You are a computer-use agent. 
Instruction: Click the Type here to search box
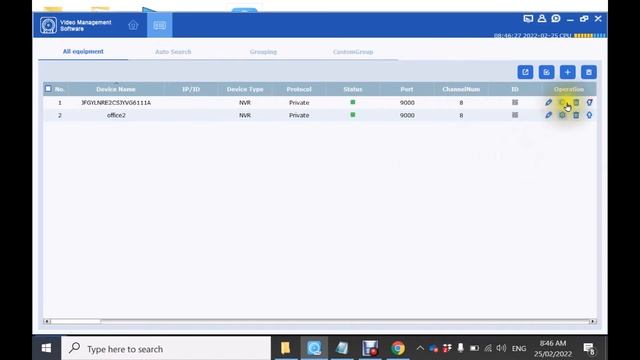pyautogui.click(x=166, y=349)
